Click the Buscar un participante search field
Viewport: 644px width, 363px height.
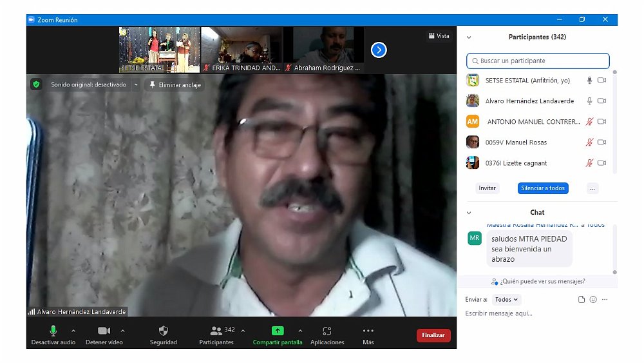538,61
